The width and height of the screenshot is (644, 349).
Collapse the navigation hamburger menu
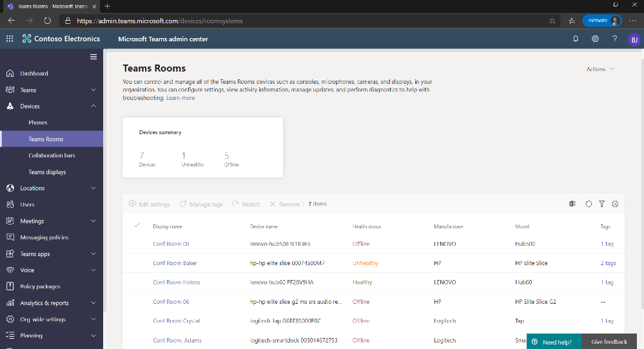[x=93, y=57]
